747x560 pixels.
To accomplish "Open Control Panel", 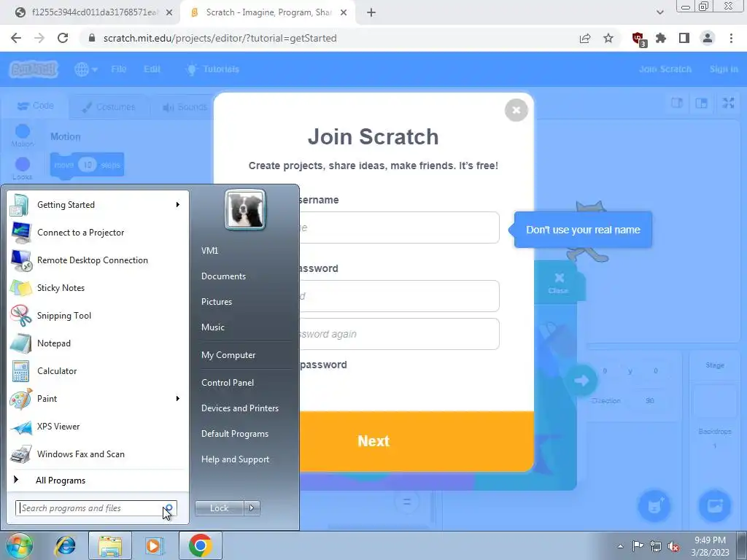I will (228, 382).
